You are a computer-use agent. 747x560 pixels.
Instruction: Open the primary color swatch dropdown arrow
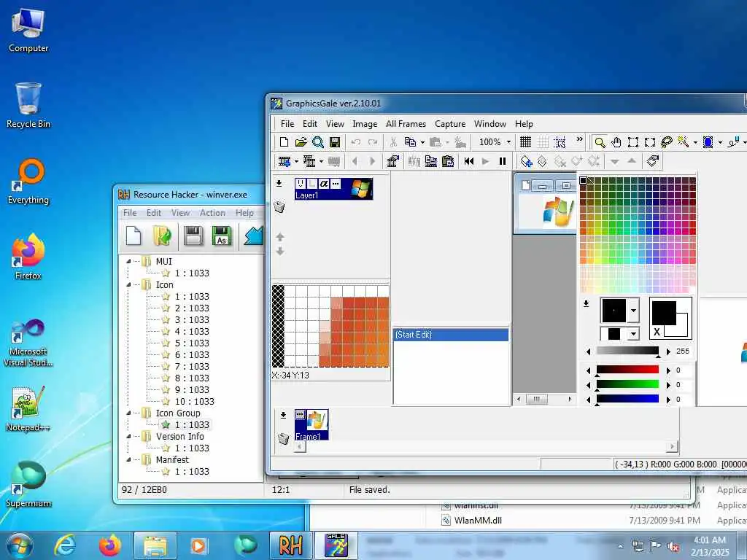(x=633, y=311)
